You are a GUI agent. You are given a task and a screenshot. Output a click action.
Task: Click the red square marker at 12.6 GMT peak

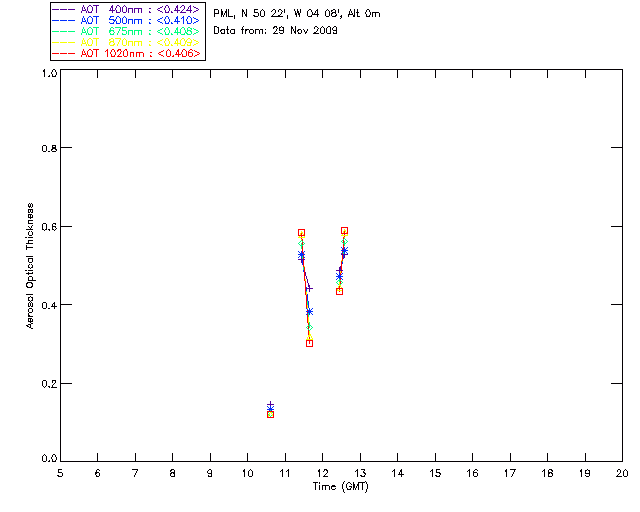click(344, 231)
